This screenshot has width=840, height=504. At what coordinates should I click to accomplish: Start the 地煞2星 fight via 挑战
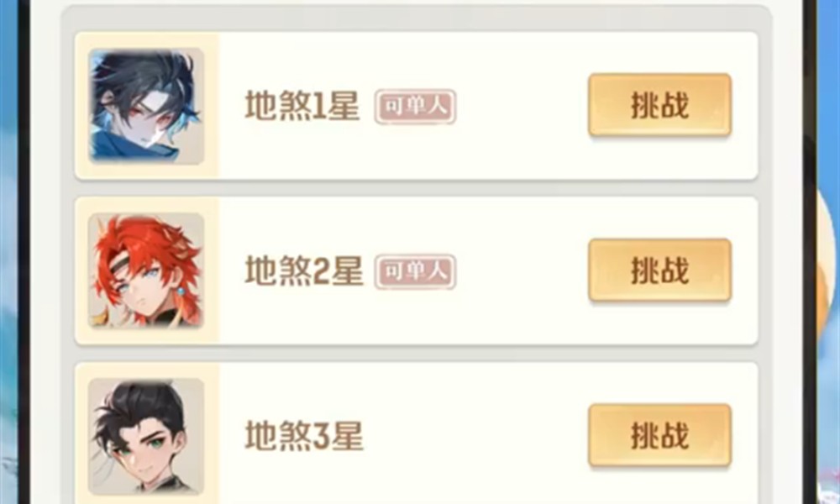(659, 270)
